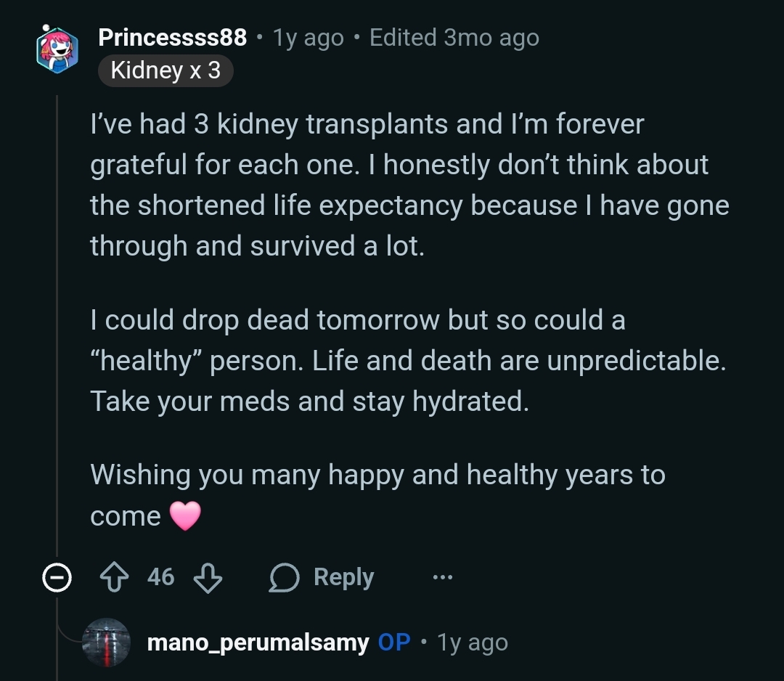Click the Reply speech bubble icon
The width and height of the screenshot is (784, 681).
pos(284,578)
